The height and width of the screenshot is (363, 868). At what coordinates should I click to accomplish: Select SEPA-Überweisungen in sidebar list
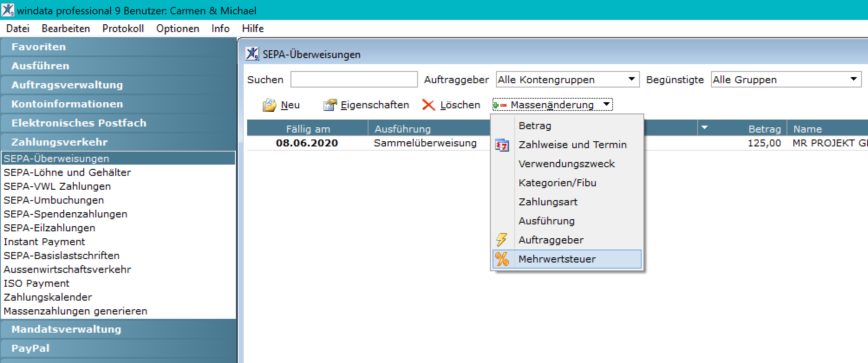[118, 159]
